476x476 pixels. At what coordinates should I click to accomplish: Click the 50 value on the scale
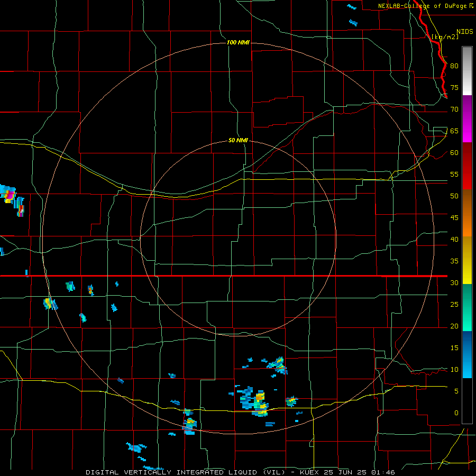pos(454,196)
